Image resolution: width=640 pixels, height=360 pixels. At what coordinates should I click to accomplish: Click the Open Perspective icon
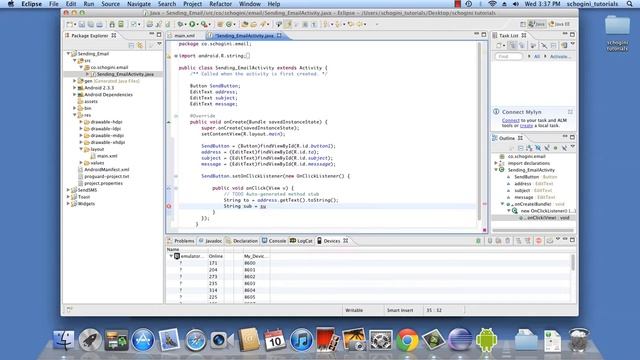pyautogui.click(x=523, y=24)
